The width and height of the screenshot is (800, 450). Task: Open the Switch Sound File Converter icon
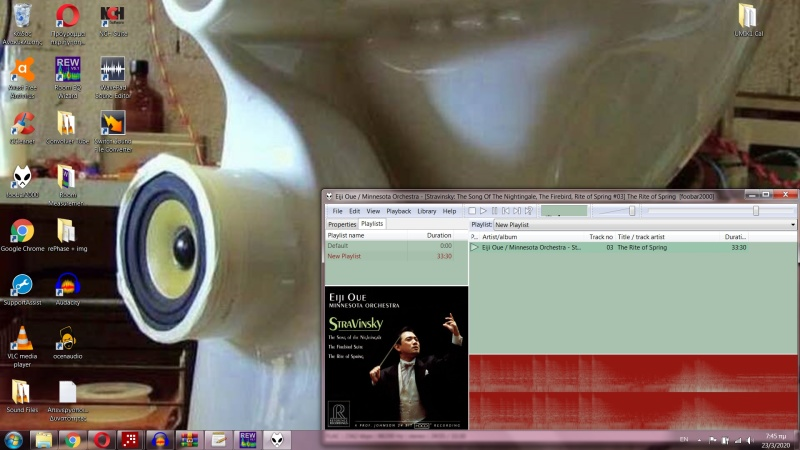click(113, 132)
